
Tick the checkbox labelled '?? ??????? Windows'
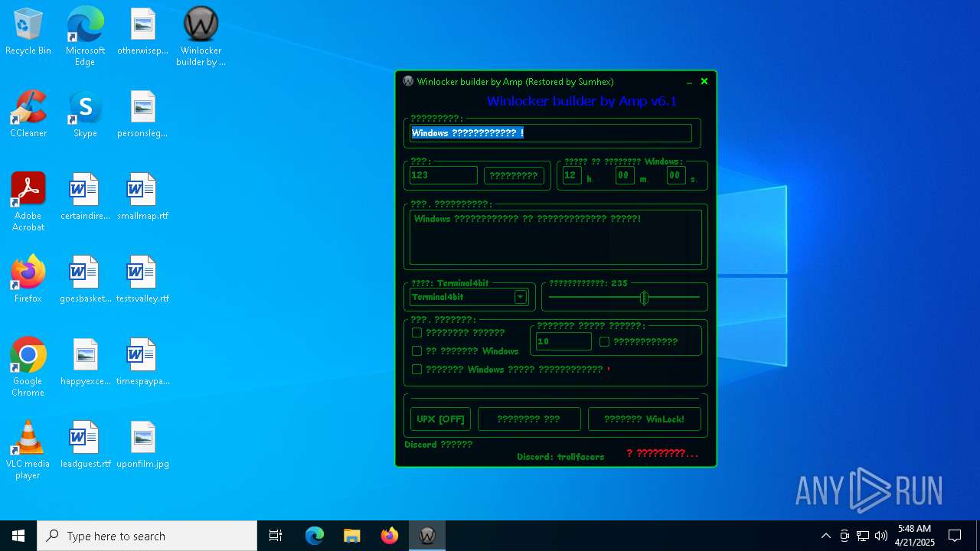point(417,350)
